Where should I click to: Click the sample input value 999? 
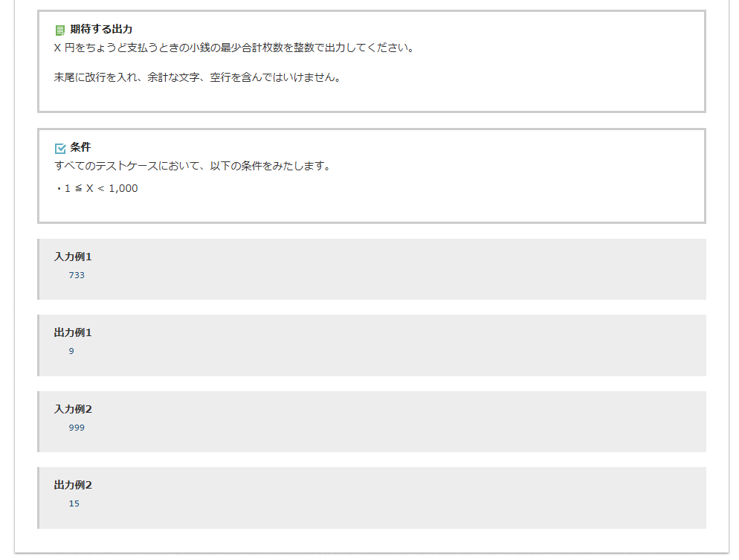point(77,428)
